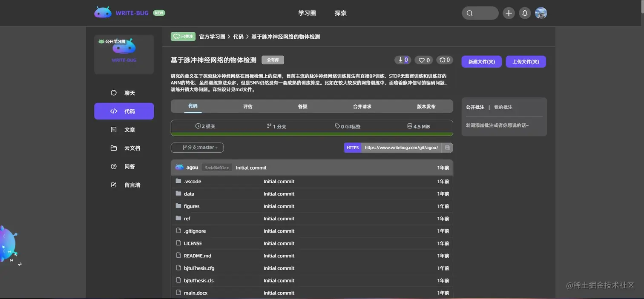644x299 pixels.
Task: Open 学习圈 in top navigation
Action: (x=307, y=13)
